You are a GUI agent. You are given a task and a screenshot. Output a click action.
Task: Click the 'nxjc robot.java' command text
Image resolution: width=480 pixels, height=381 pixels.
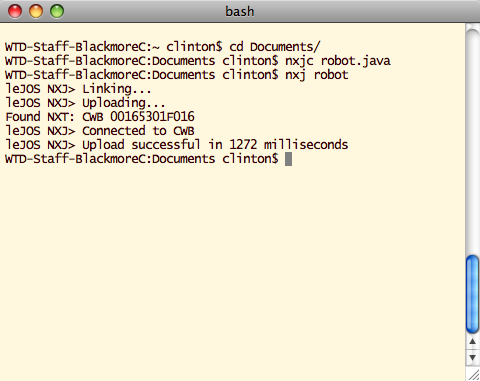338,61
